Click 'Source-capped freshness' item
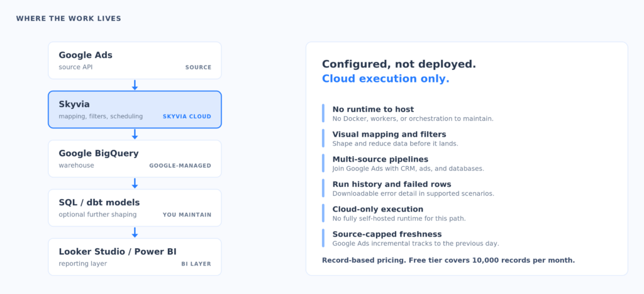Screen dimensions: 644x294 tap(387, 234)
